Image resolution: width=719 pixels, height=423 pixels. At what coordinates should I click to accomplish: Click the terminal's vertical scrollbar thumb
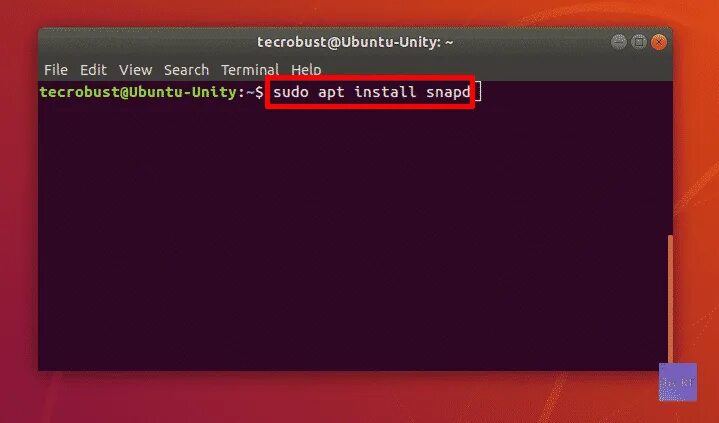[670, 298]
